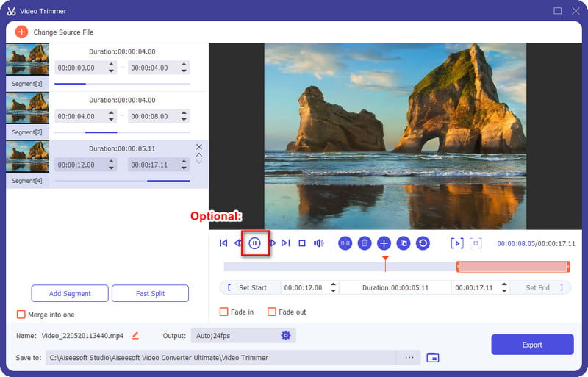Adjust Segment[1] start time 00:00:00.00 stepper
Viewport: 588px width, 377px height.
click(111, 68)
